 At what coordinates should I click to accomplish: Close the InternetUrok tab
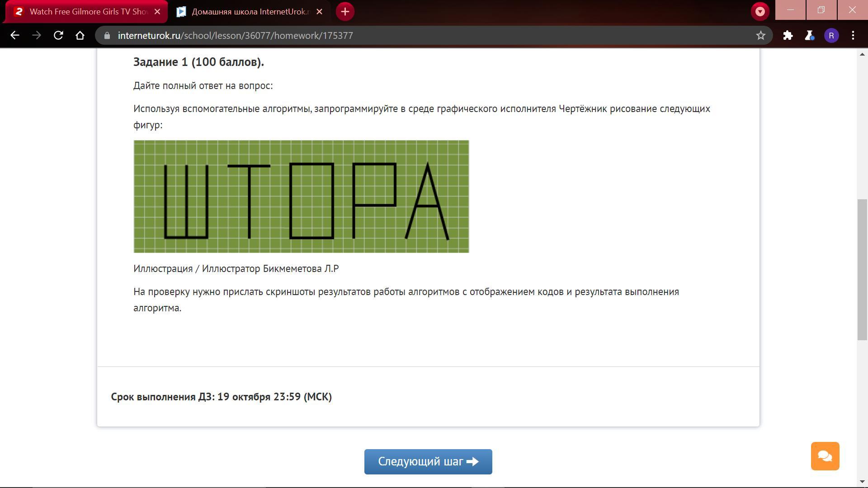coord(319,12)
